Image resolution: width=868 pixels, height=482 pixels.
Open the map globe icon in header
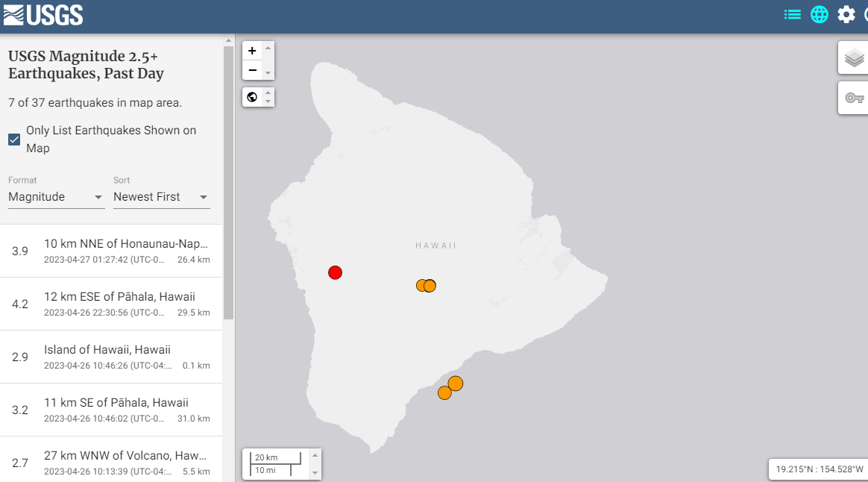pyautogui.click(x=820, y=14)
